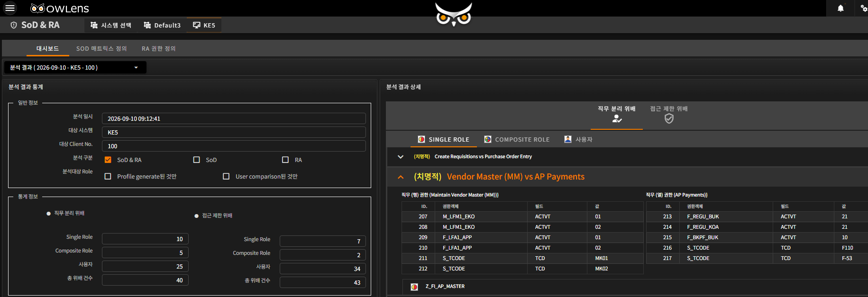Open notifications bell
868x297 pixels.
(x=841, y=8)
